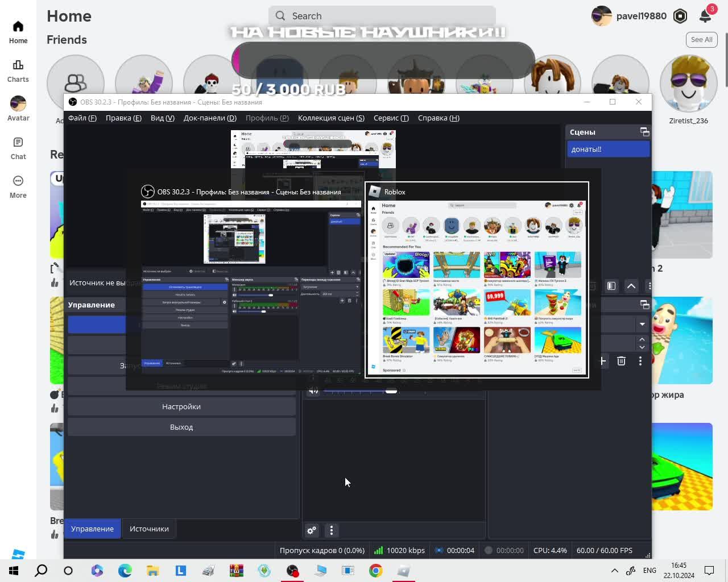Open the More menu in Roblox sidebar
728x582 pixels.
pos(18,186)
